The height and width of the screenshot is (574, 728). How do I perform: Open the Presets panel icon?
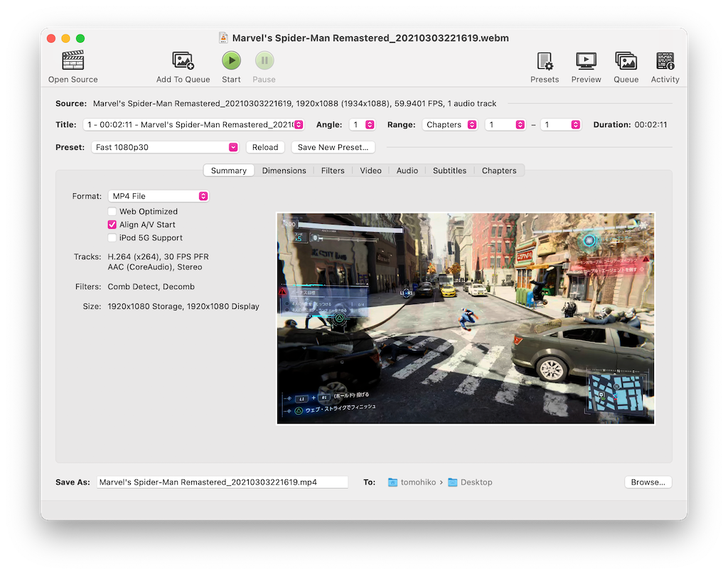coord(545,61)
